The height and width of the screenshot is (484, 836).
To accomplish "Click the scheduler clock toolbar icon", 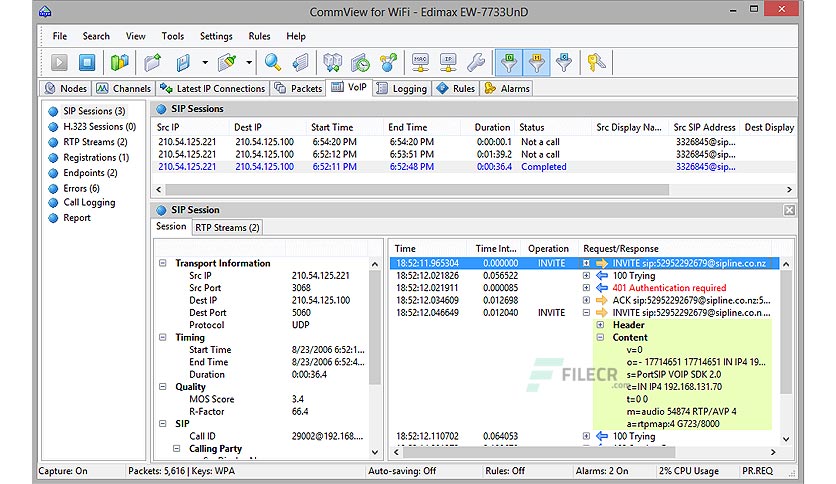I will pyautogui.click(x=360, y=63).
